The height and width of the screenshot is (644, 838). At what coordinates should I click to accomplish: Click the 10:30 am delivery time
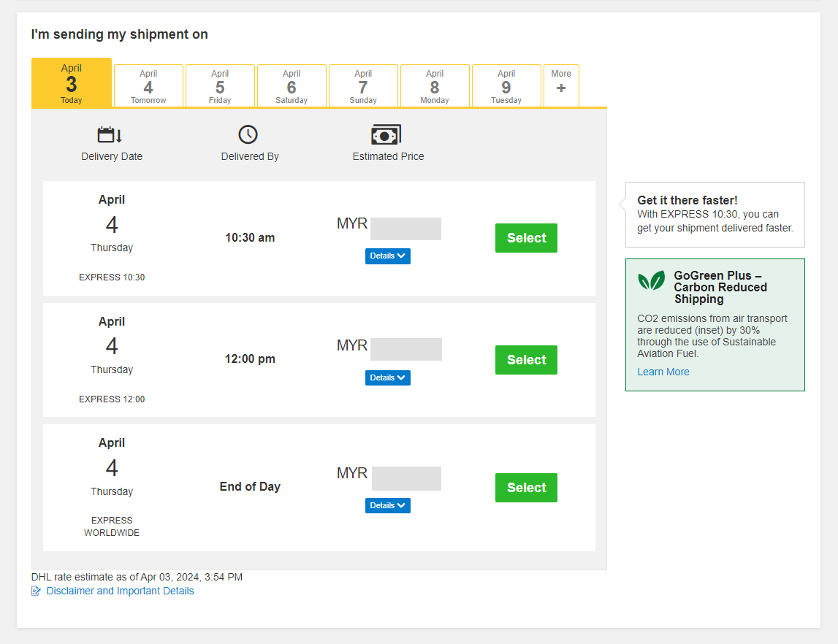pos(250,237)
